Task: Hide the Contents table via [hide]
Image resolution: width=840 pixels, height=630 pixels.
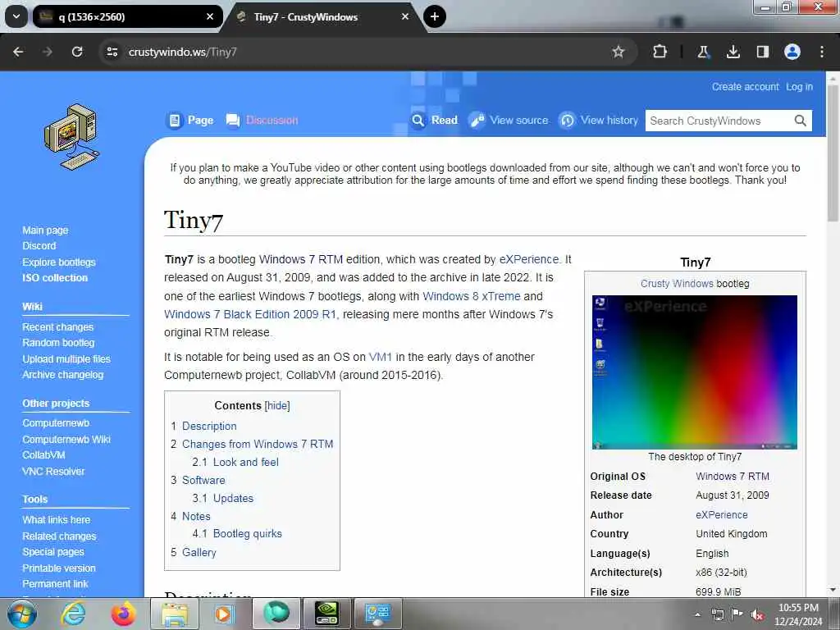Action: 277,405
